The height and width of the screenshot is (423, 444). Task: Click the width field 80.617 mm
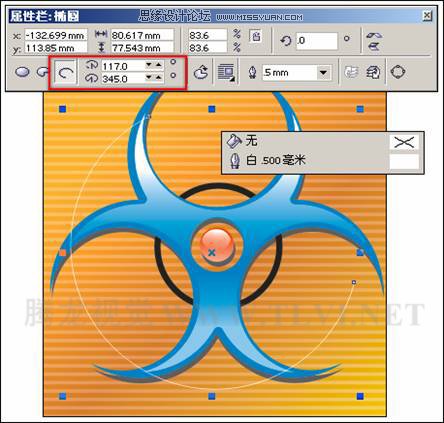[x=142, y=35]
